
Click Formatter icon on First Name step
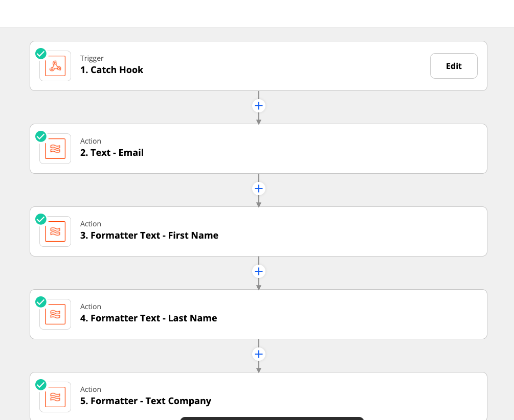click(55, 231)
